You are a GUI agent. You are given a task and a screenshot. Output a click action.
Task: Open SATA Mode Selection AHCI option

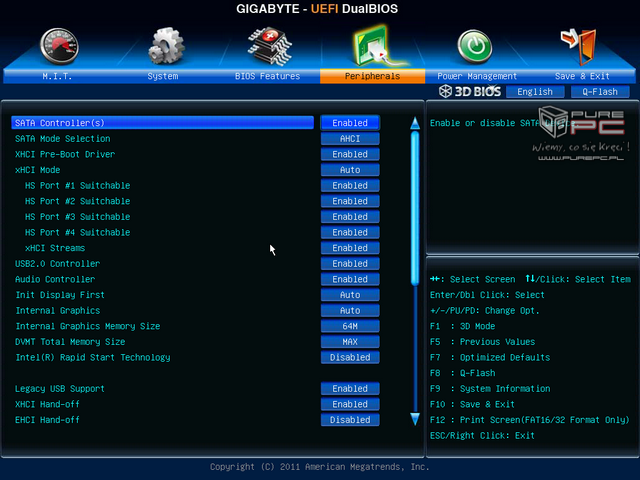(350, 139)
